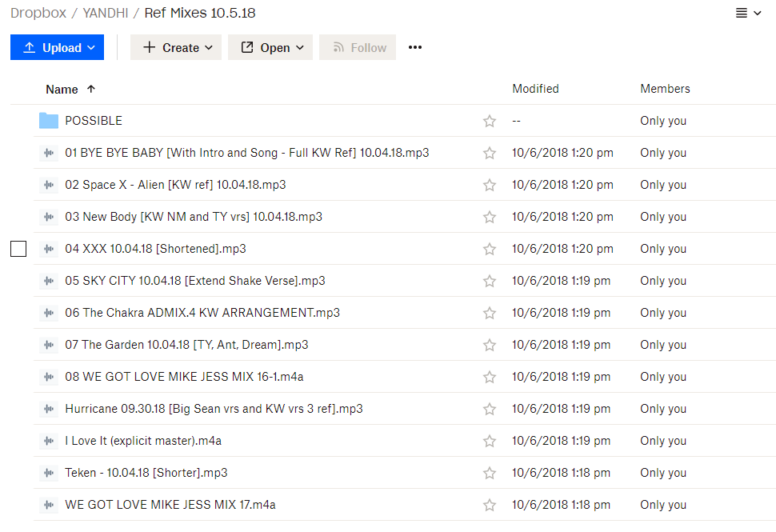Click the Follow button
The width and height of the screenshot is (776, 532).
(358, 47)
